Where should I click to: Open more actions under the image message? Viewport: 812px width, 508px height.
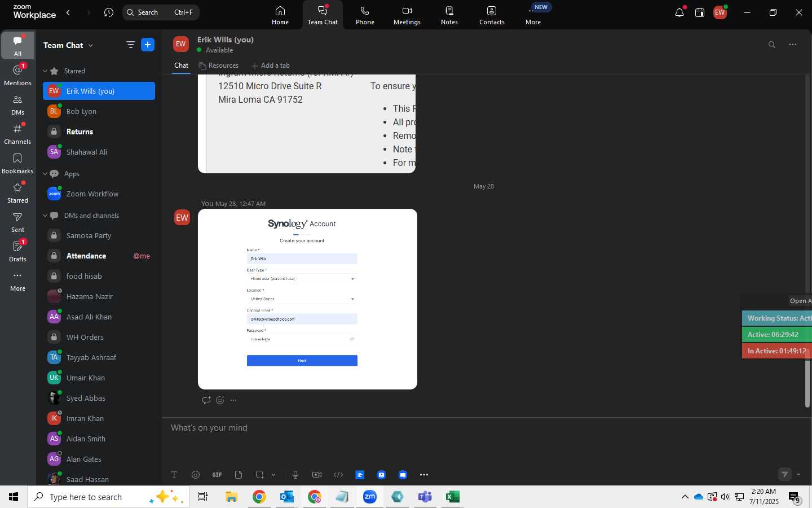233,400
